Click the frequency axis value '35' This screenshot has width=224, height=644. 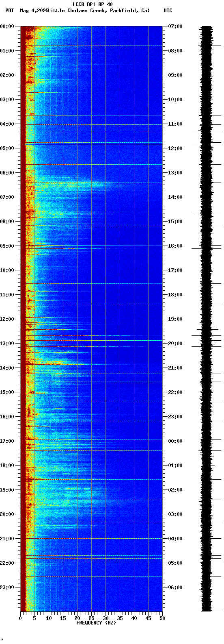click(120, 618)
